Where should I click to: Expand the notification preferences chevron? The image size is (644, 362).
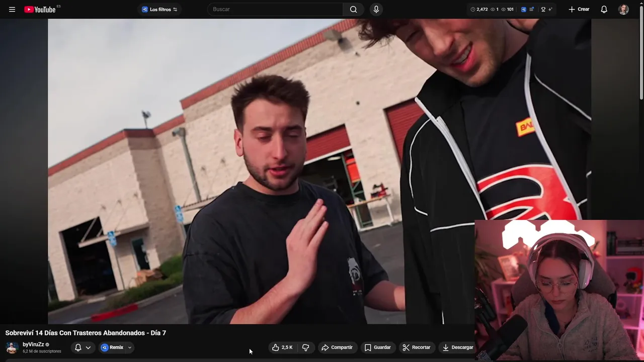pyautogui.click(x=88, y=347)
